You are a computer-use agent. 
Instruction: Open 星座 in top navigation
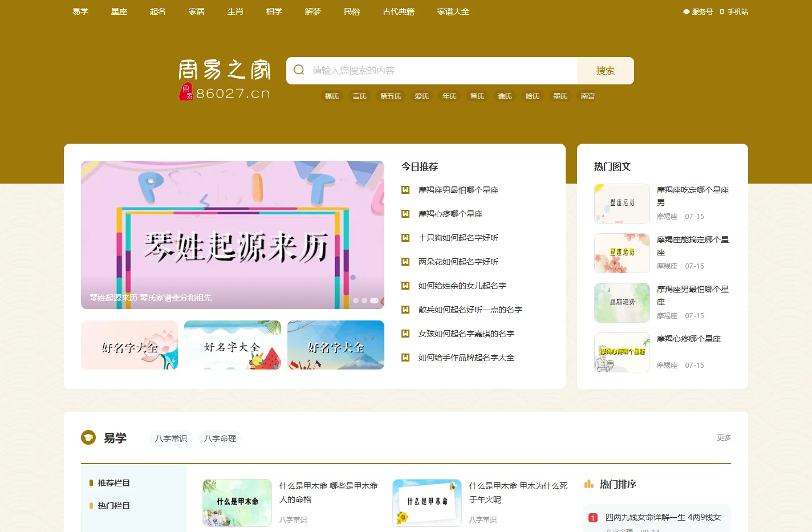coord(119,11)
